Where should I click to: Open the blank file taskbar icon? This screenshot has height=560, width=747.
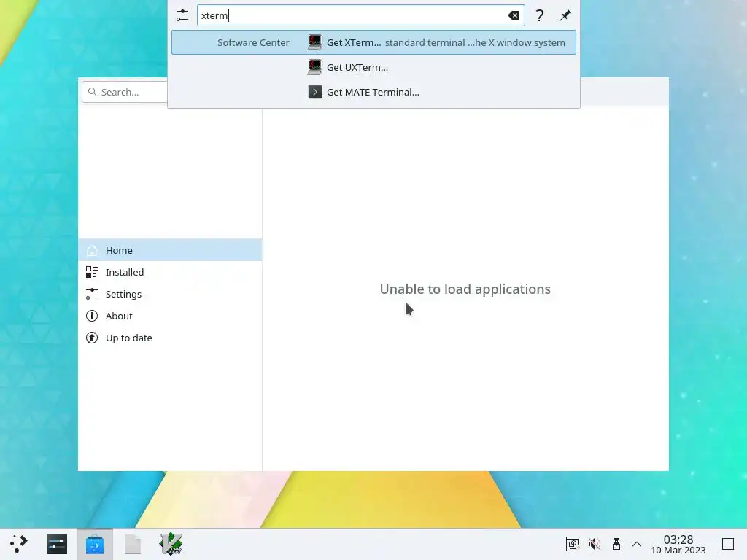coord(133,544)
